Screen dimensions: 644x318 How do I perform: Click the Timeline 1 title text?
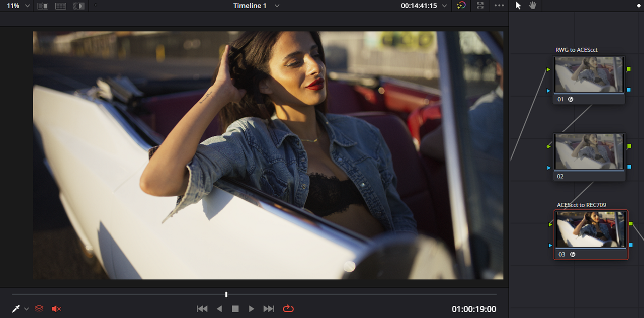[250, 6]
